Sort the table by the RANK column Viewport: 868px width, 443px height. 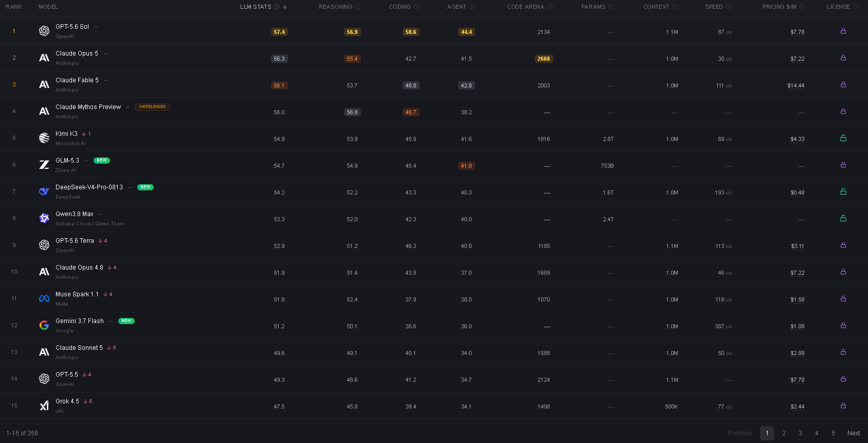tap(14, 7)
